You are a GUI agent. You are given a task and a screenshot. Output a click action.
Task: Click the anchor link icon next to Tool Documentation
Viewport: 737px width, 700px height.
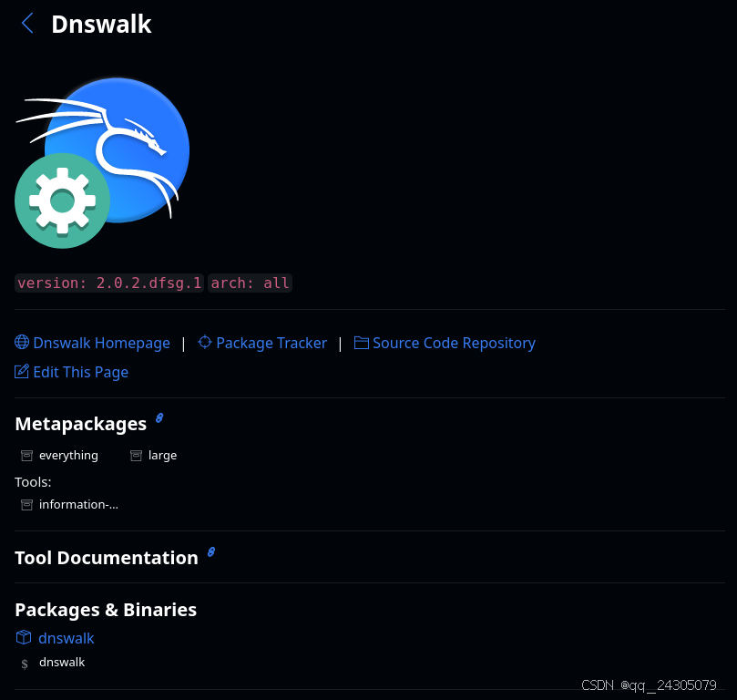point(211,552)
